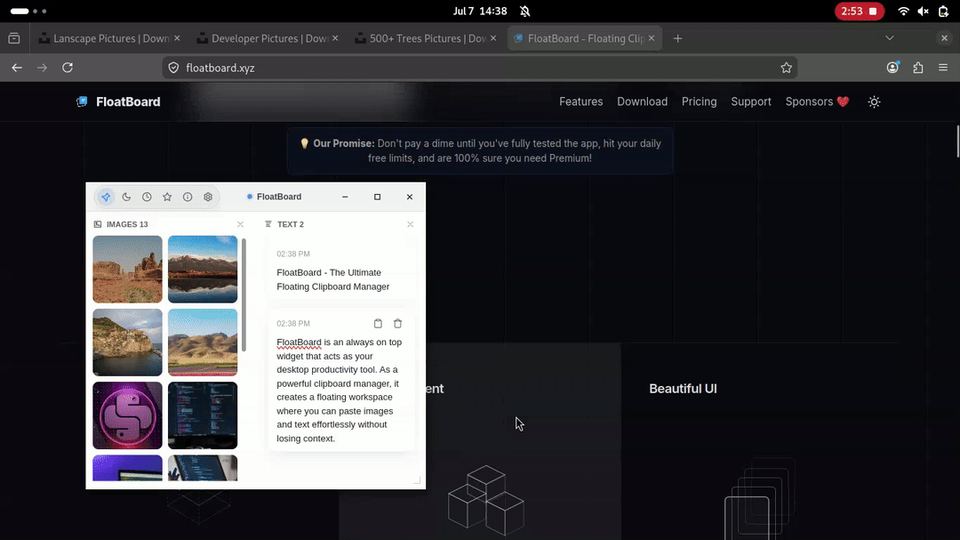Go back in browser
The height and width of the screenshot is (540, 960).
pos(17,68)
